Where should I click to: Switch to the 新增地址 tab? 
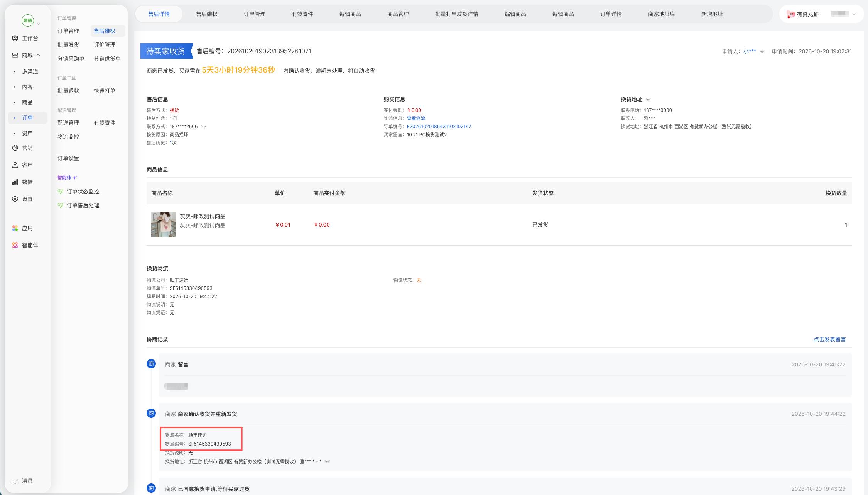712,14
